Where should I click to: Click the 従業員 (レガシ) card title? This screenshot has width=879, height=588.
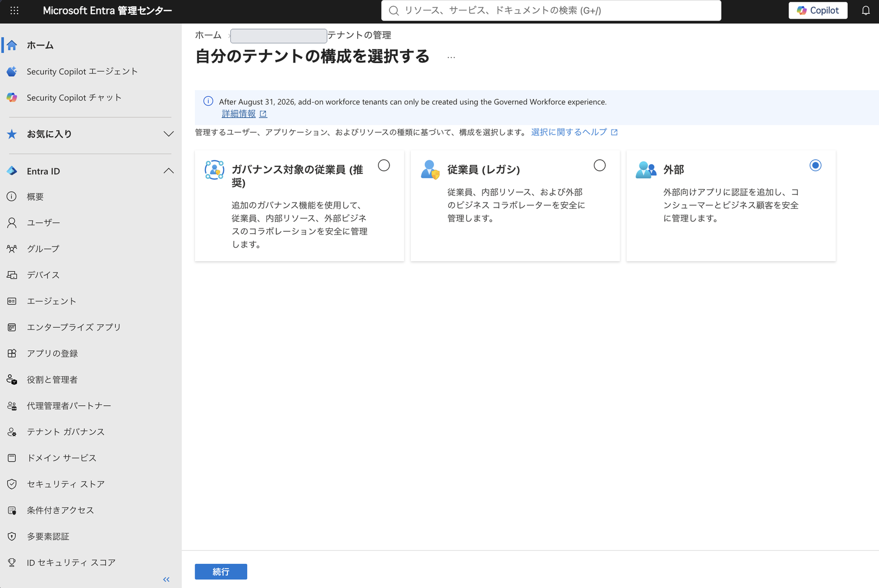pos(483,170)
